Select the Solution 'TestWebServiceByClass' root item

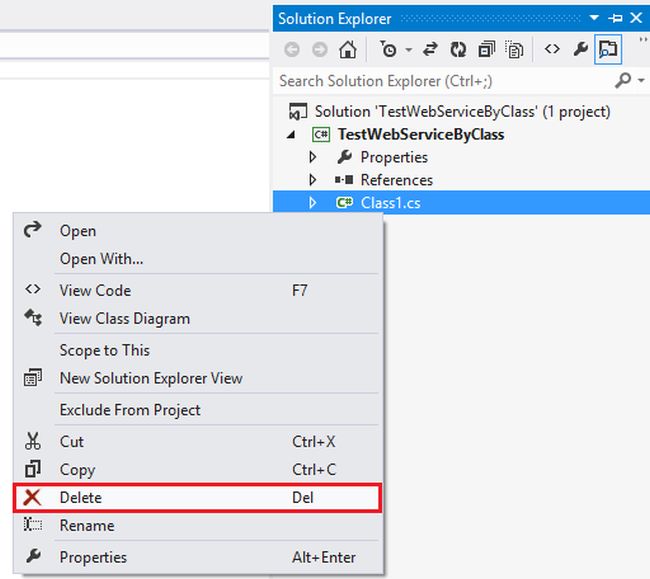[462, 111]
